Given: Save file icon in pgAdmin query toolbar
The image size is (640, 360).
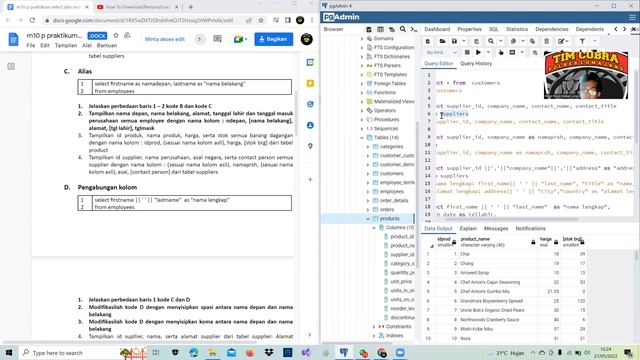Looking at the screenshot, I should click(454, 41).
